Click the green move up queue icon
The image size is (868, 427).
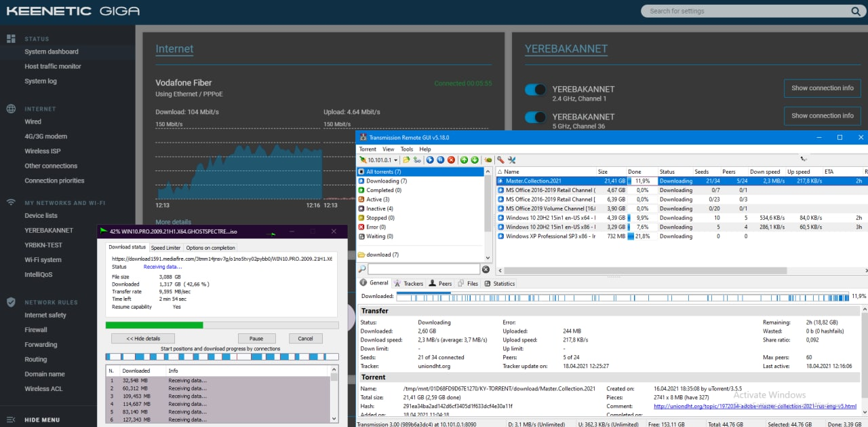(x=464, y=160)
